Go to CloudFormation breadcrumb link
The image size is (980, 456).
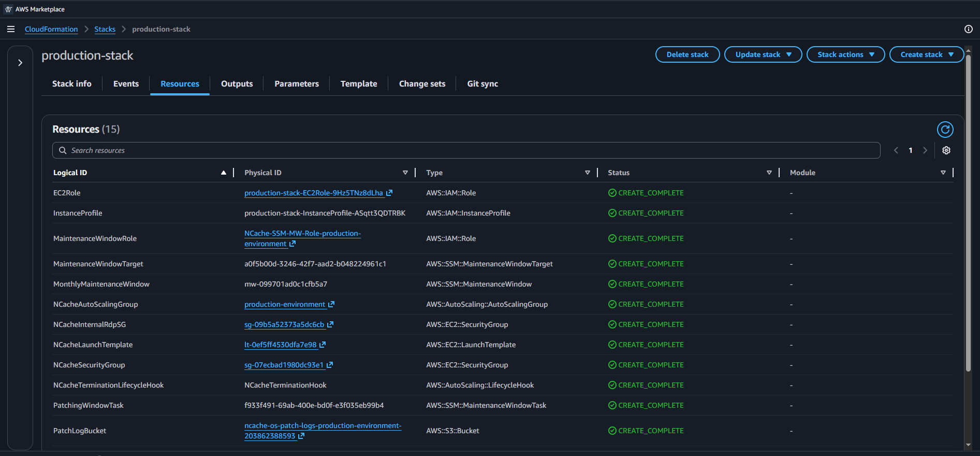51,29
